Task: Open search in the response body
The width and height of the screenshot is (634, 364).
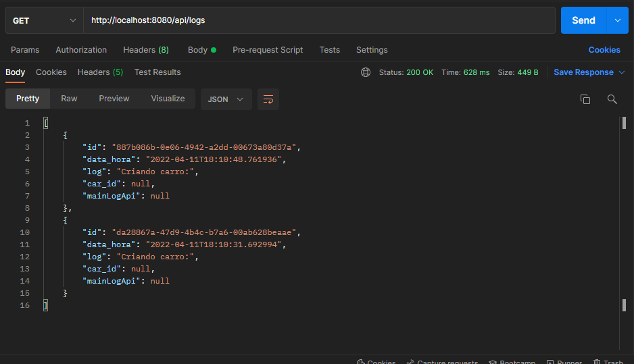Action: pos(612,99)
